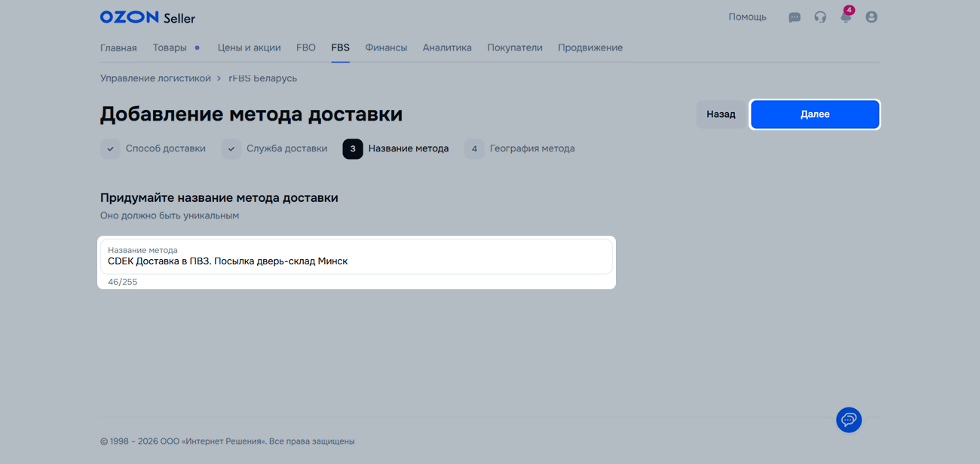980x464 pixels.
Task: Open the floating chat bubble widget
Action: pos(849,420)
